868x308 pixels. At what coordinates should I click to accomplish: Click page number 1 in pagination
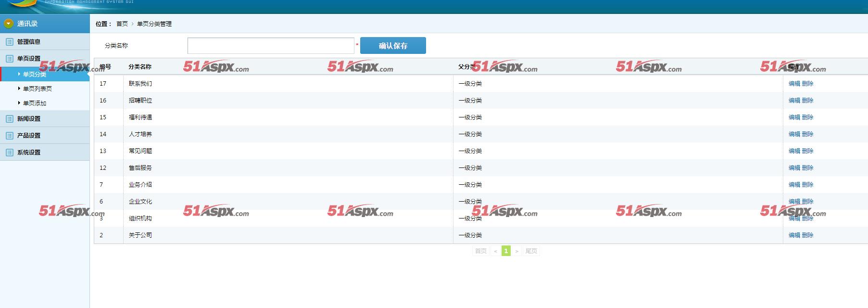click(x=506, y=251)
